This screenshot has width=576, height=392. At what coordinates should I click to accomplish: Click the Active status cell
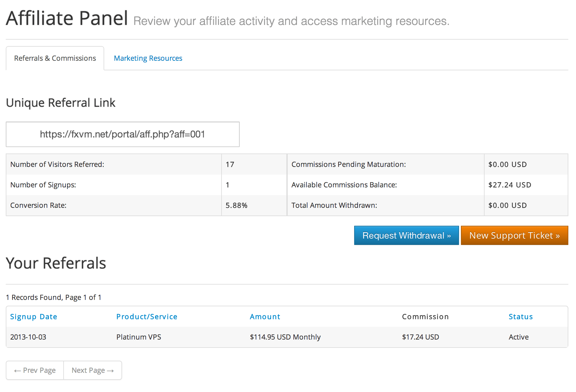[x=518, y=337]
